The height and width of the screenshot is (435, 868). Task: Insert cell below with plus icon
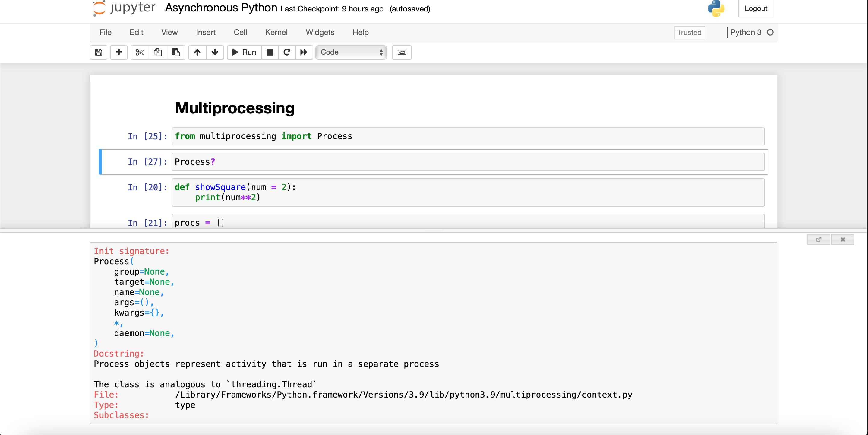coord(118,52)
